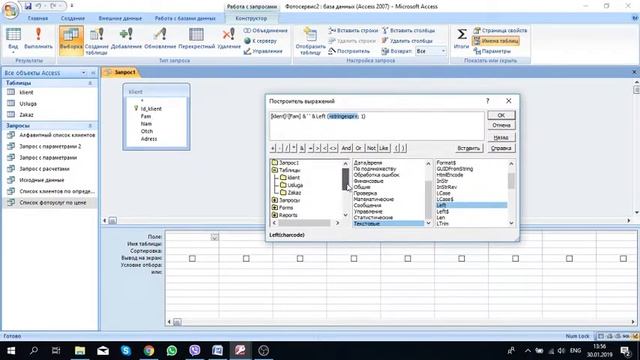Collapse the Таблицы navigation group
Image resolution: width=640 pixels, height=360 pixels.
[x=90, y=83]
